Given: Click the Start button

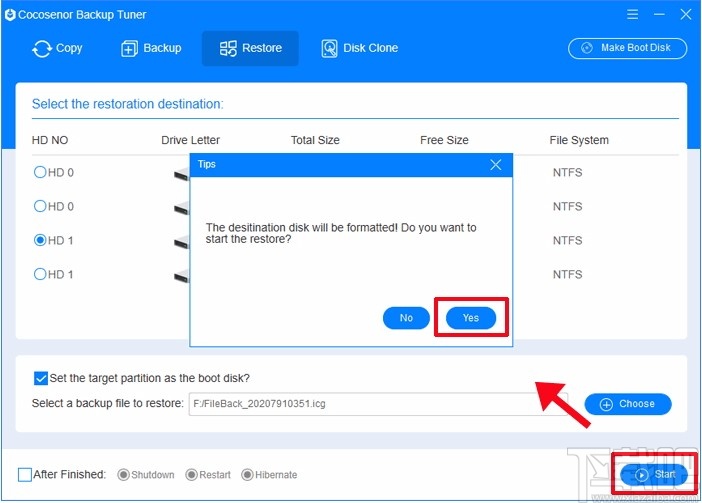Looking at the screenshot, I should pos(654,474).
